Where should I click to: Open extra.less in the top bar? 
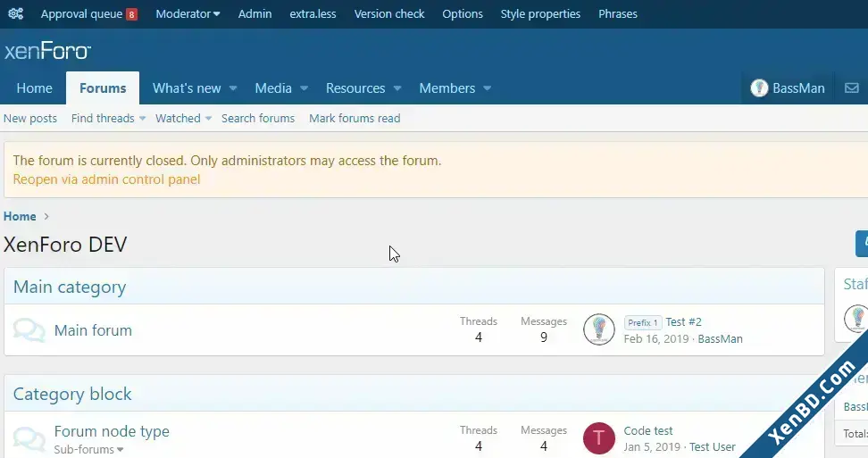tap(313, 13)
